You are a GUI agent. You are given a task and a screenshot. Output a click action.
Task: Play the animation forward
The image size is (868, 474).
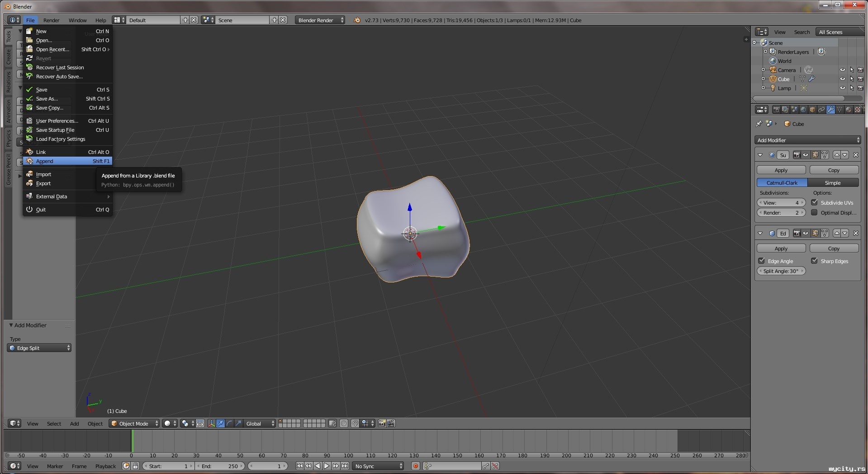(327, 466)
